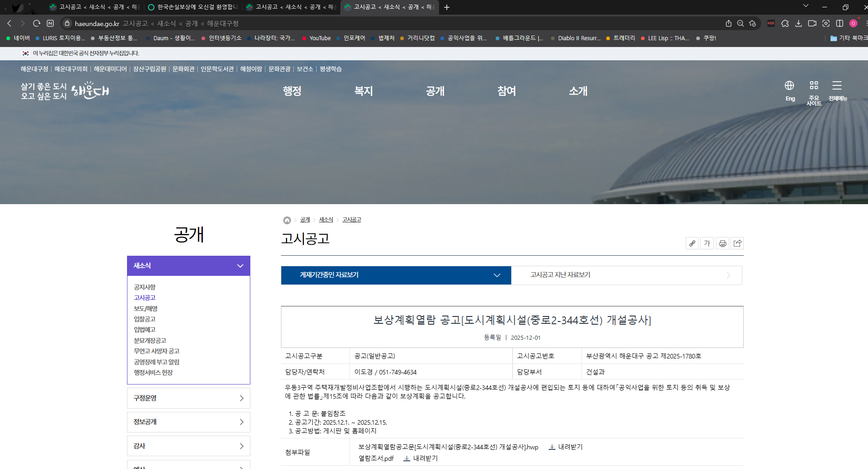Expand the 정보공개 sidebar menu
The image size is (868, 469).
(x=188, y=422)
